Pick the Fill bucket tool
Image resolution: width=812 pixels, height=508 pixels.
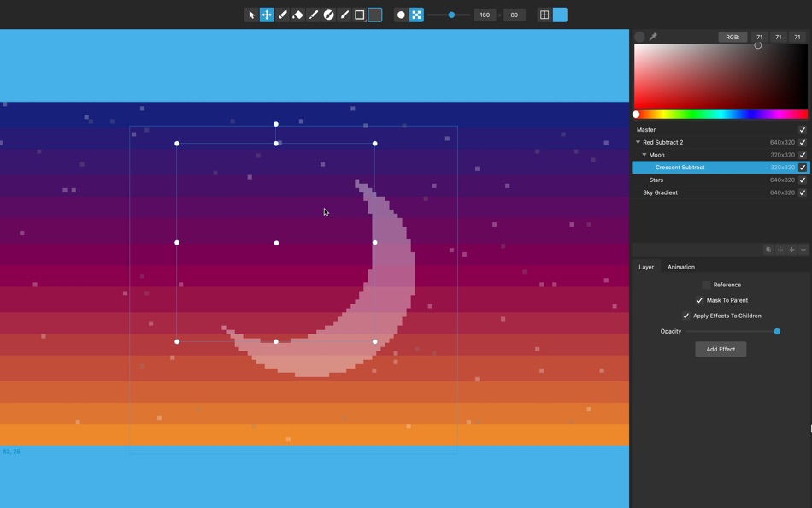(x=329, y=15)
